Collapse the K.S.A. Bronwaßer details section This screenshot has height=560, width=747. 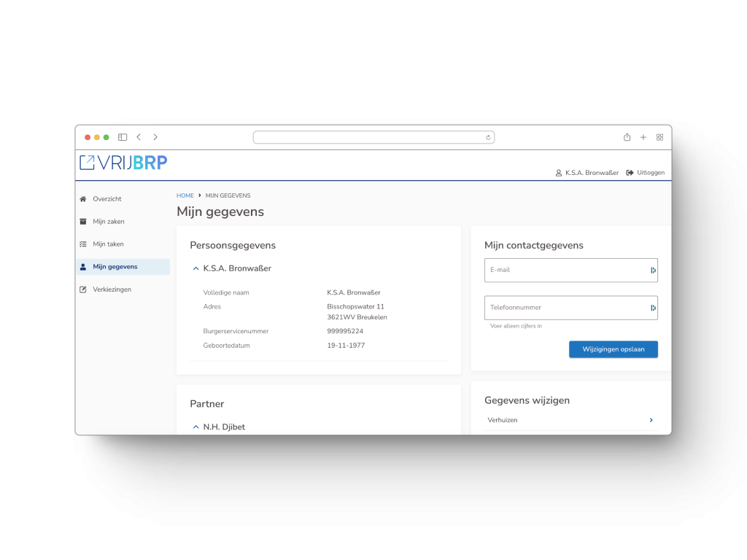tap(196, 268)
